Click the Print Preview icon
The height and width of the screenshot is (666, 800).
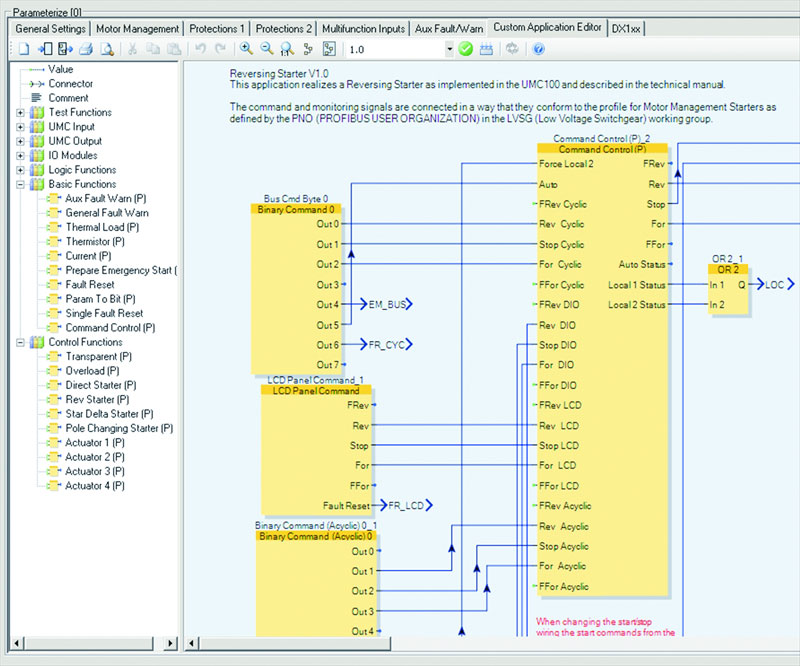106,49
